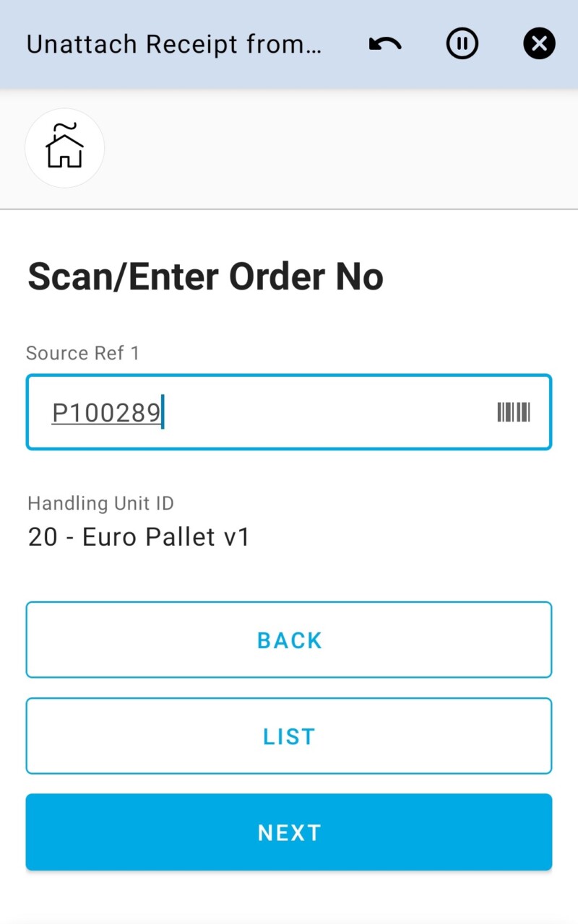Screen dimensions: 578x924
Task: Pause the Unattach Receipt process
Action: tap(462, 45)
